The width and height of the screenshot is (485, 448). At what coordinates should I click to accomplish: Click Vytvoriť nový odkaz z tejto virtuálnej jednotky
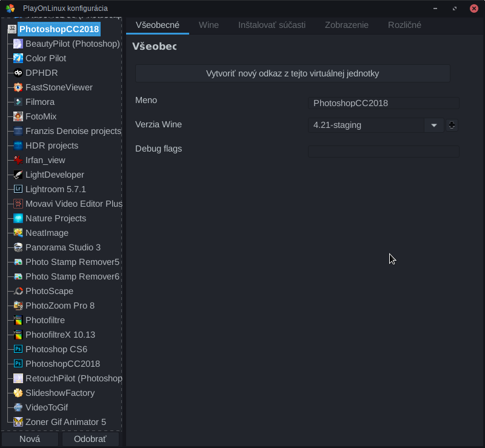pos(292,73)
